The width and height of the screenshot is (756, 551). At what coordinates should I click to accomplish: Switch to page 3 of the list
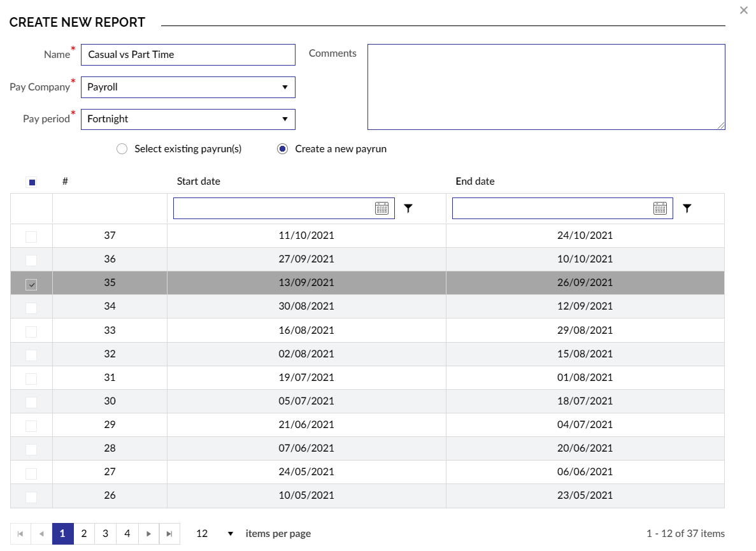coord(106,534)
